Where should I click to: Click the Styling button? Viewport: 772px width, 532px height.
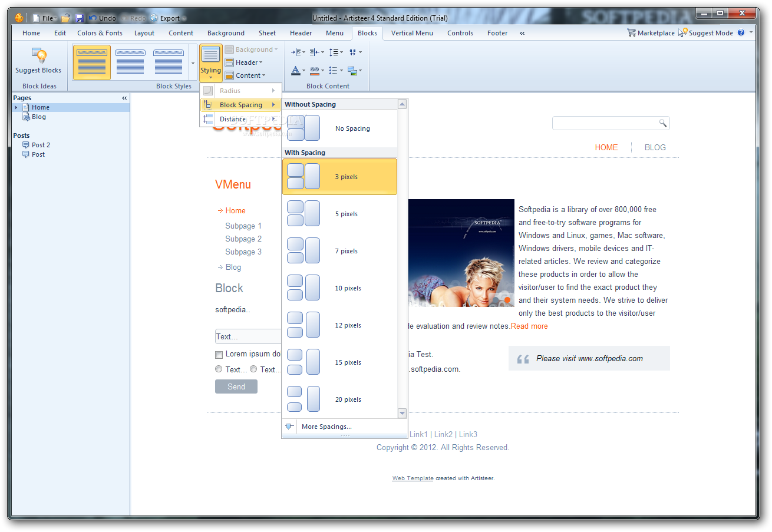pyautogui.click(x=210, y=62)
